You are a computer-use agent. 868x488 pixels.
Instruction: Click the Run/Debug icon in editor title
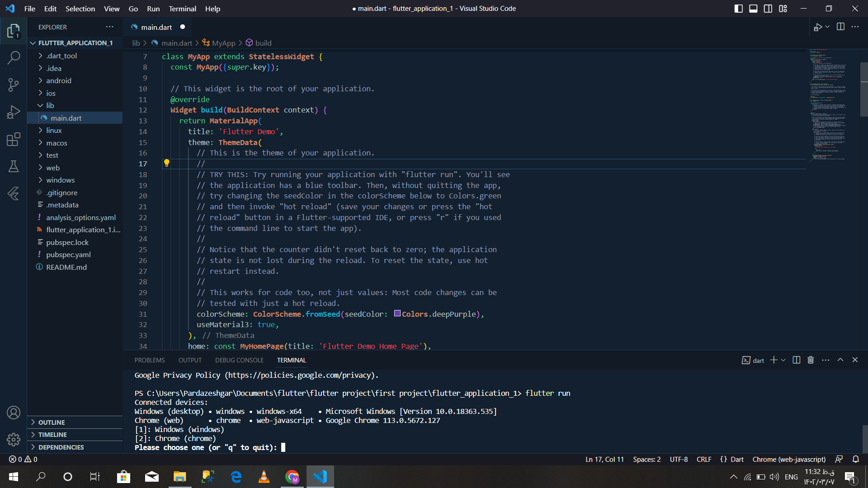817,27
